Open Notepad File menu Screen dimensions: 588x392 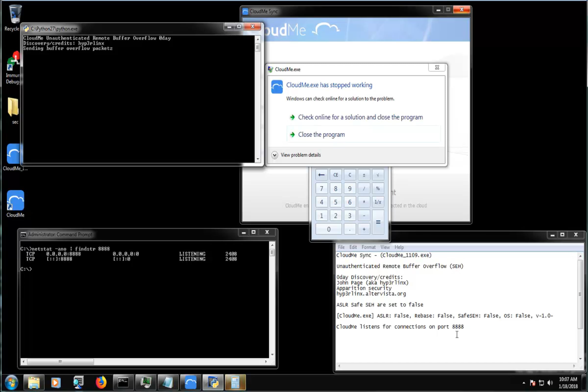tap(341, 247)
